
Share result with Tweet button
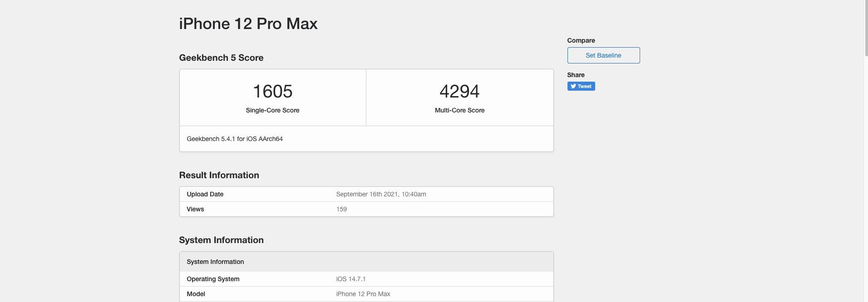(x=581, y=86)
